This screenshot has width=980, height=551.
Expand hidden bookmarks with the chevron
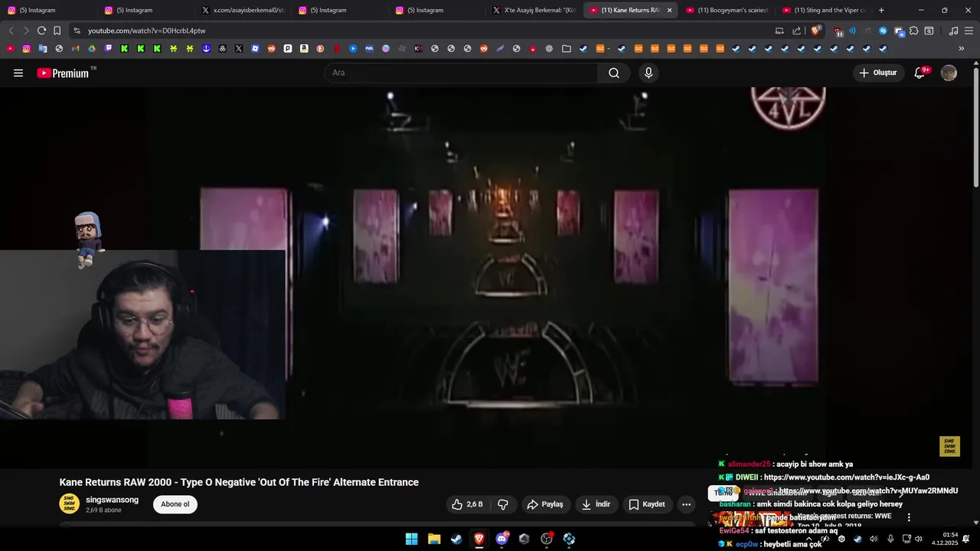[961, 48]
